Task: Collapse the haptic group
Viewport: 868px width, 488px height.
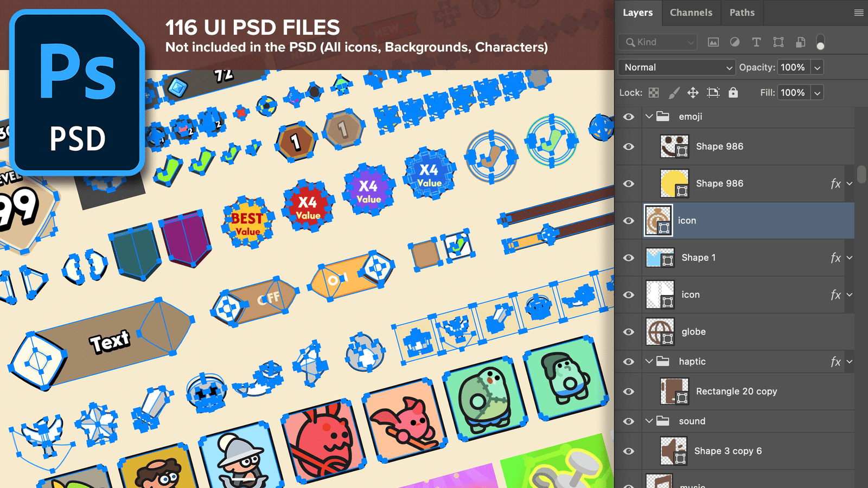Action: coord(649,361)
